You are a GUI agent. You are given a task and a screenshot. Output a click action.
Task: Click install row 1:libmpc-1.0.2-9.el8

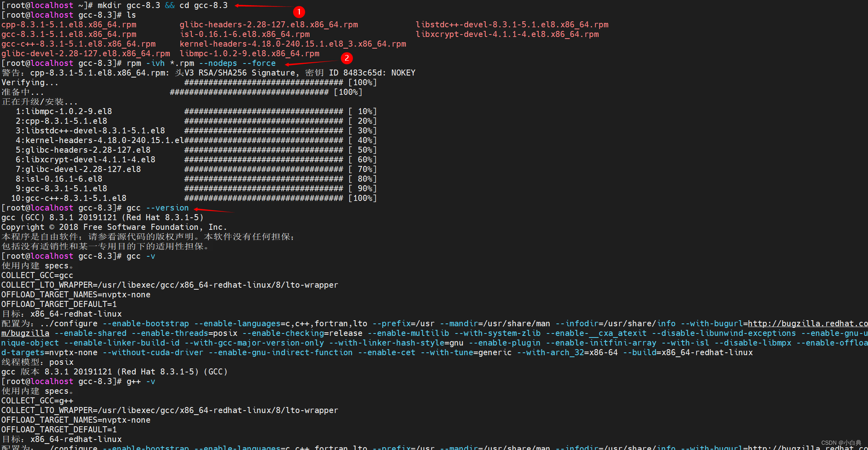tap(196, 111)
